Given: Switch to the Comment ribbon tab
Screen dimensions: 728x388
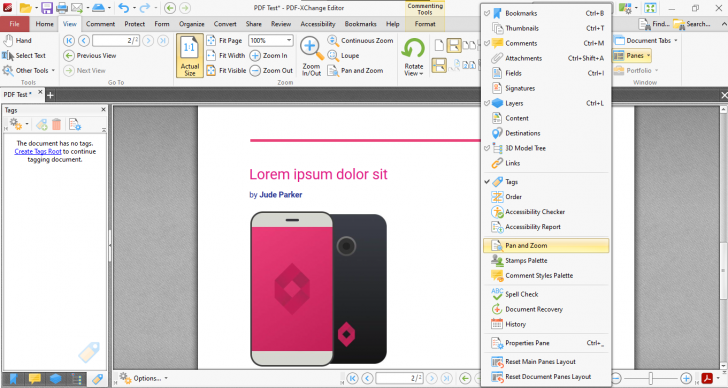Looking at the screenshot, I should (100, 24).
